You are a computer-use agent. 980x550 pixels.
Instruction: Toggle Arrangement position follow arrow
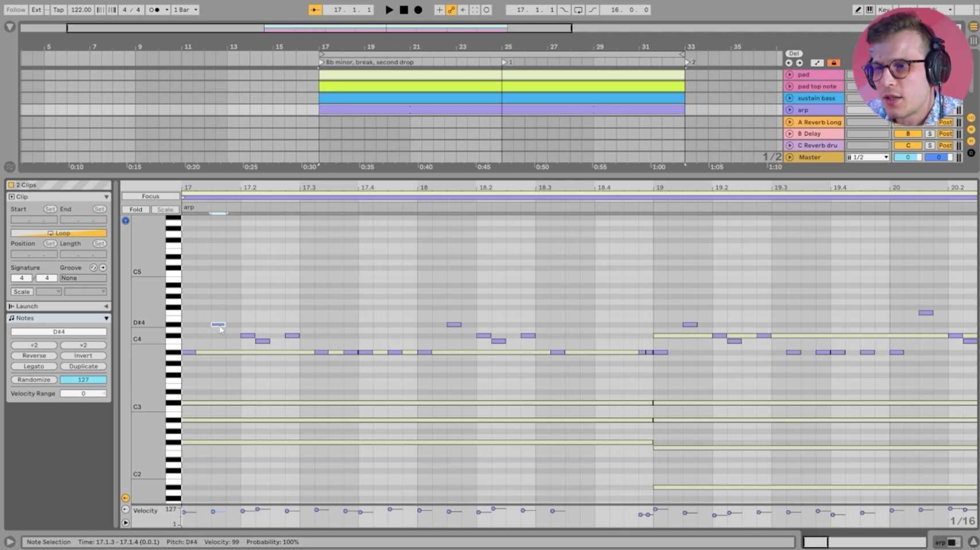click(315, 10)
